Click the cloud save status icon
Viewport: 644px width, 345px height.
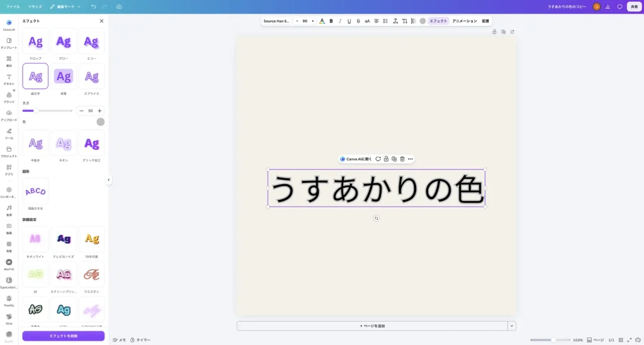coord(119,6)
